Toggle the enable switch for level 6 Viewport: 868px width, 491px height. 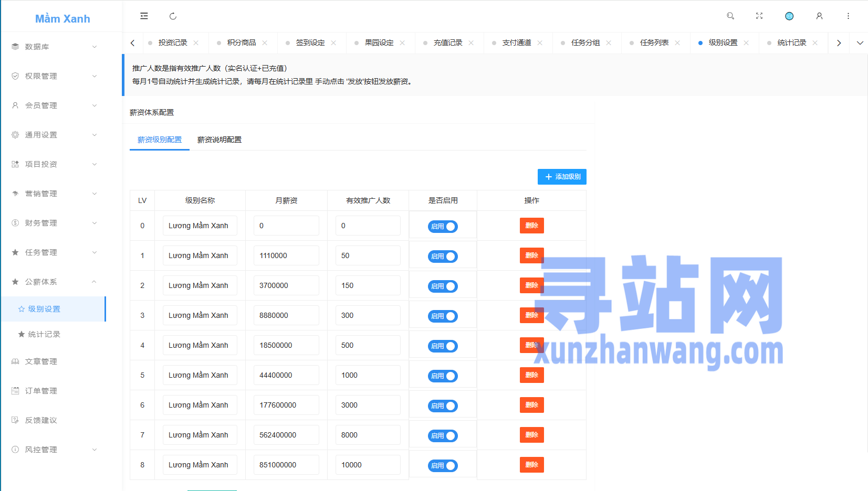pos(443,406)
